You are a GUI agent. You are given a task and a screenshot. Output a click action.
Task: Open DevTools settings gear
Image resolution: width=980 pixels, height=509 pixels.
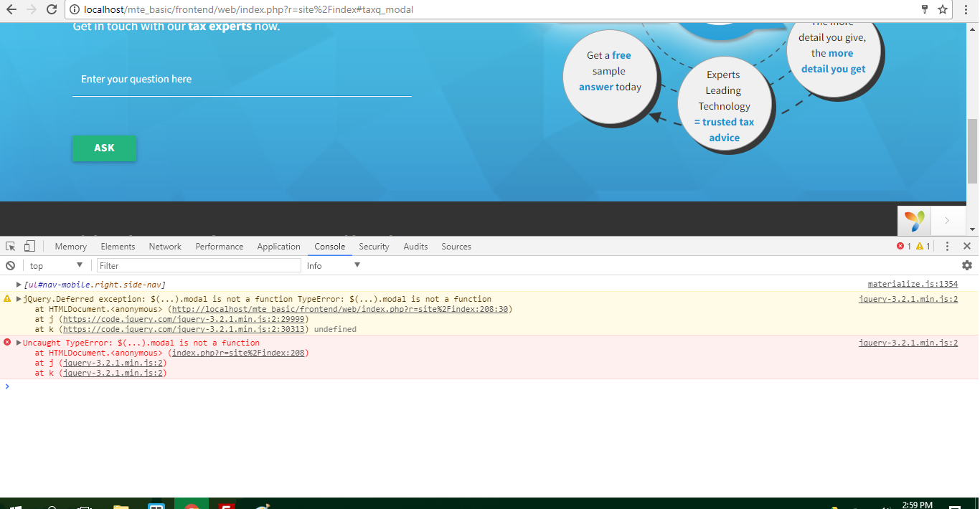[967, 265]
